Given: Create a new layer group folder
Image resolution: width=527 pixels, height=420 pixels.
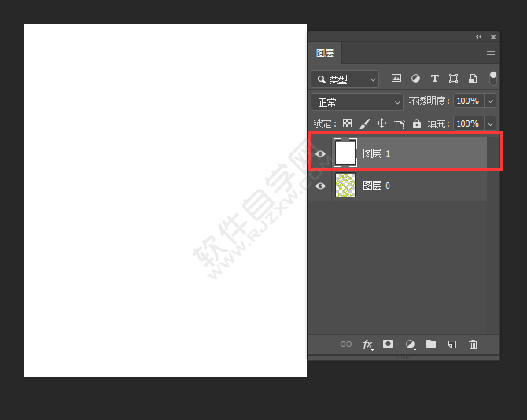Looking at the screenshot, I should (431, 344).
